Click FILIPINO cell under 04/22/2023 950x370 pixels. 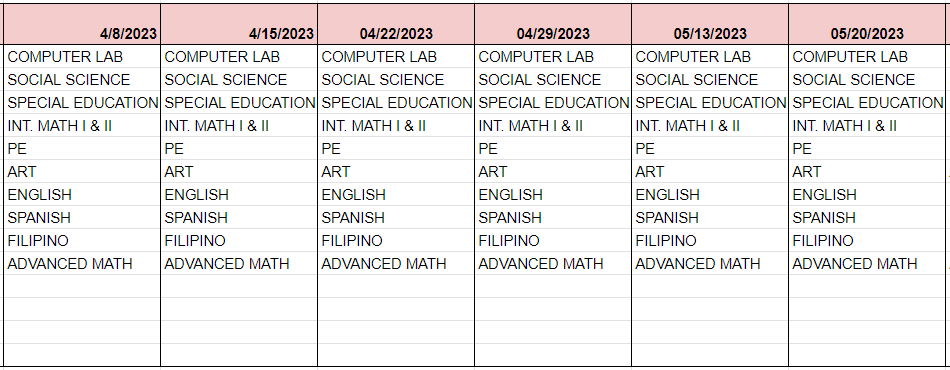coord(396,241)
